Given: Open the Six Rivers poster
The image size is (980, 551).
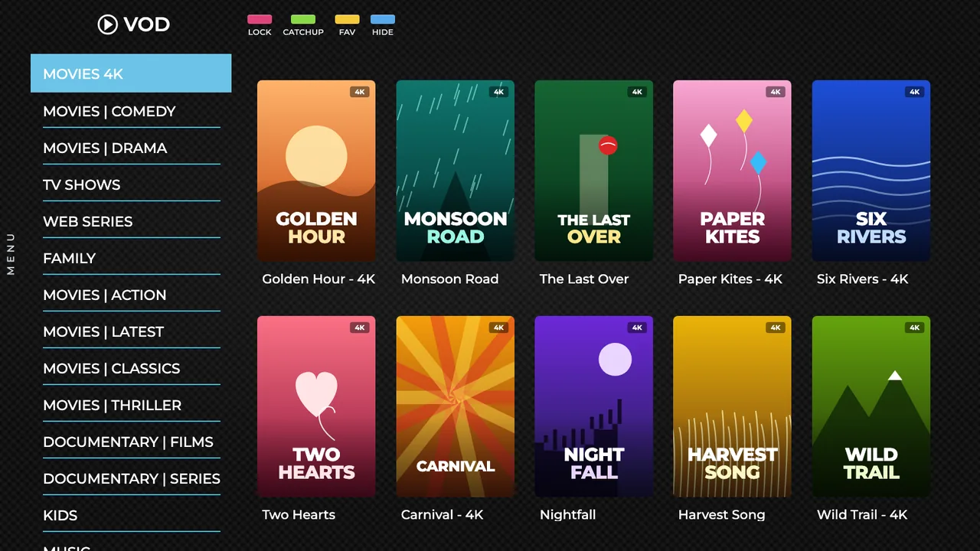Looking at the screenshot, I should [x=871, y=171].
